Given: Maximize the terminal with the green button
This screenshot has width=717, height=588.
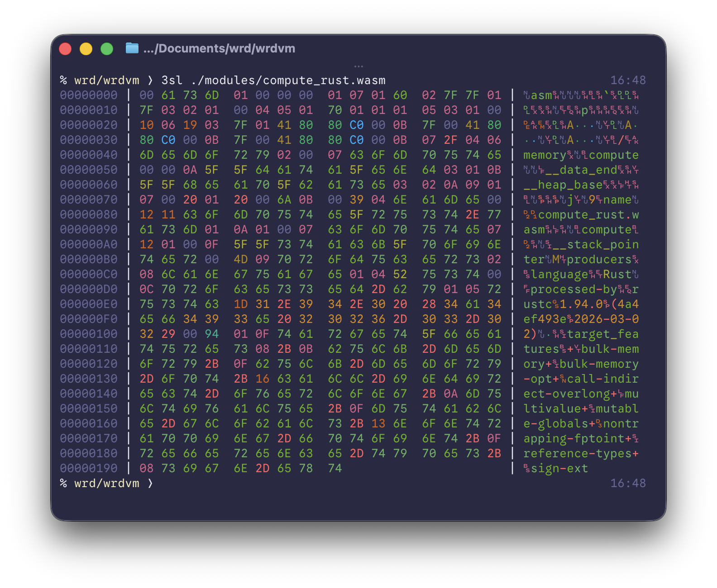Looking at the screenshot, I should pos(107,49).
